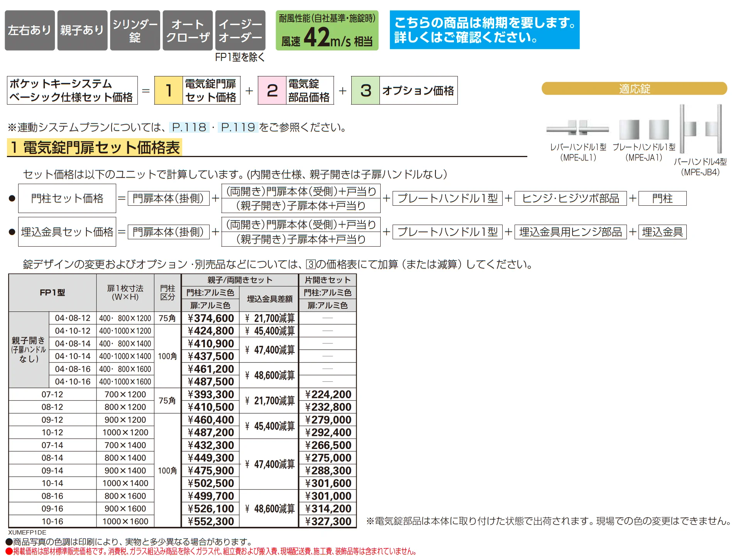Click the 親子開き(子扉ハンドルなし) group cell

[x=29, y=350]
